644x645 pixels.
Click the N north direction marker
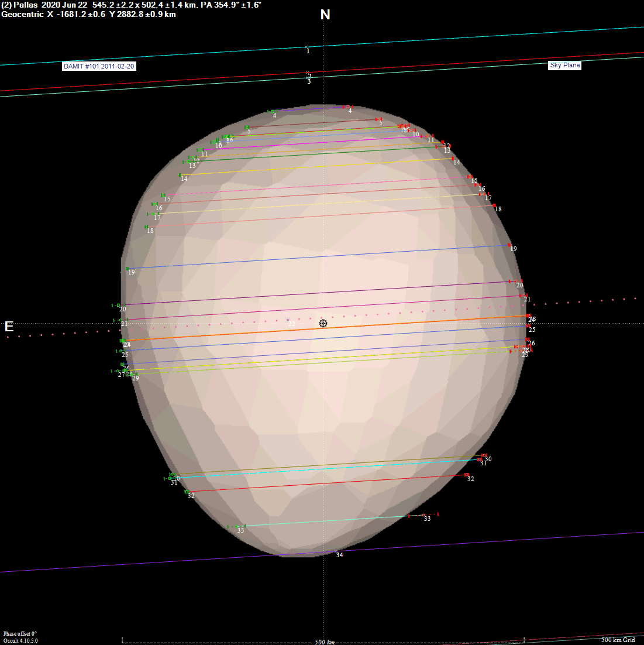[x=326, y=15]
